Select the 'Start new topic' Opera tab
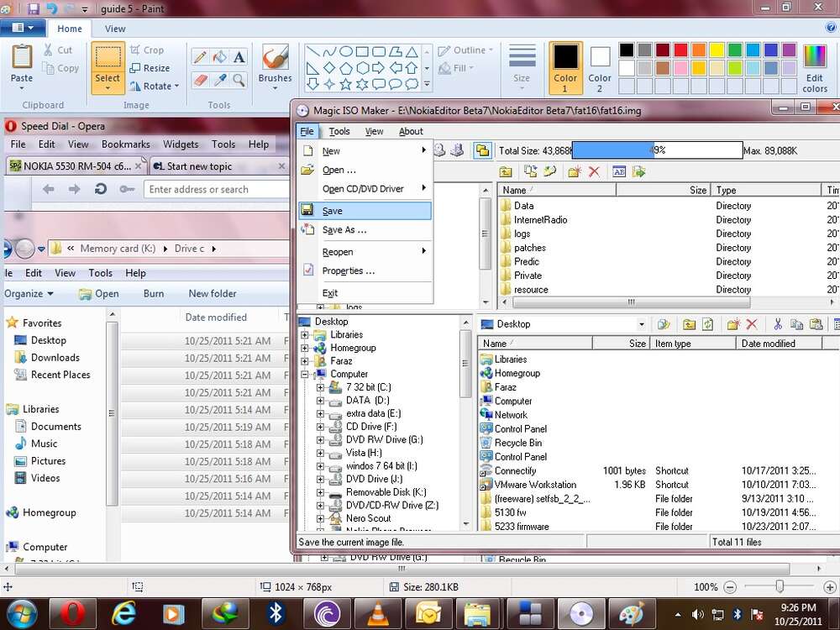Viewport: 840px width, 630px height. click(x=218, y=166)
